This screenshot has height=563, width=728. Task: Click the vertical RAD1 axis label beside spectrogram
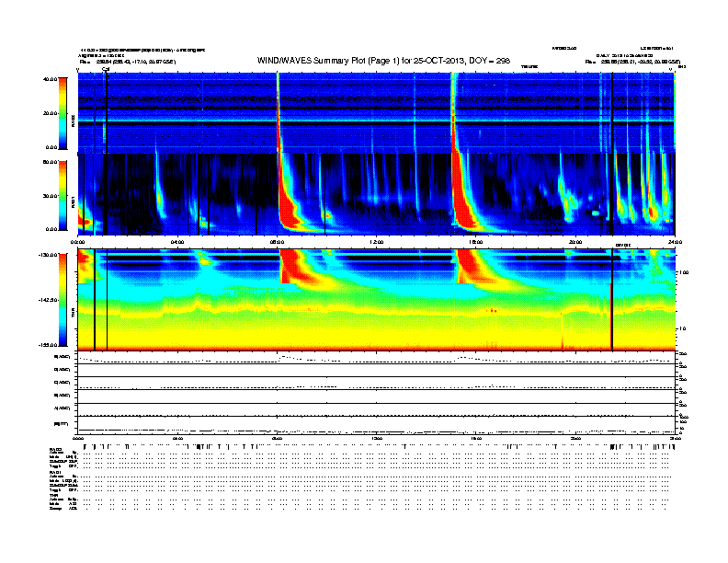point(73,202)
